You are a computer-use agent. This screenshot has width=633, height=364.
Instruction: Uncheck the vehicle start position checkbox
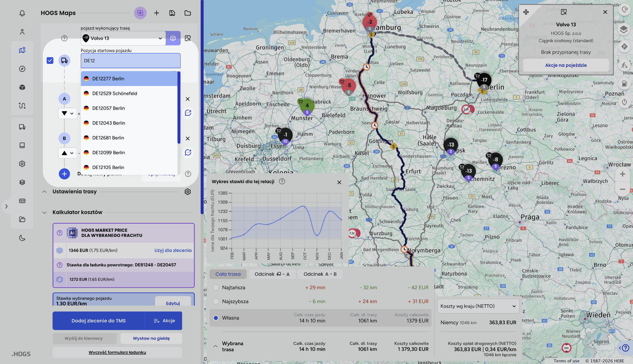click(50, 61)
